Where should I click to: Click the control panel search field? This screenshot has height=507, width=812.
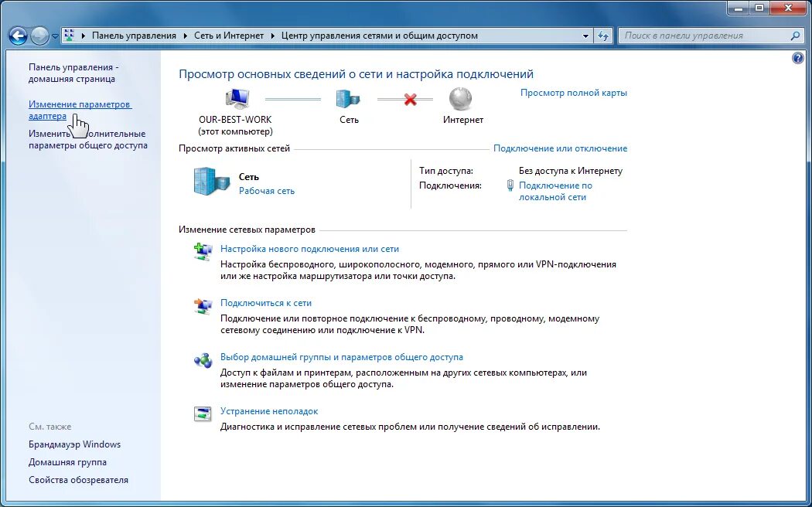704,36
